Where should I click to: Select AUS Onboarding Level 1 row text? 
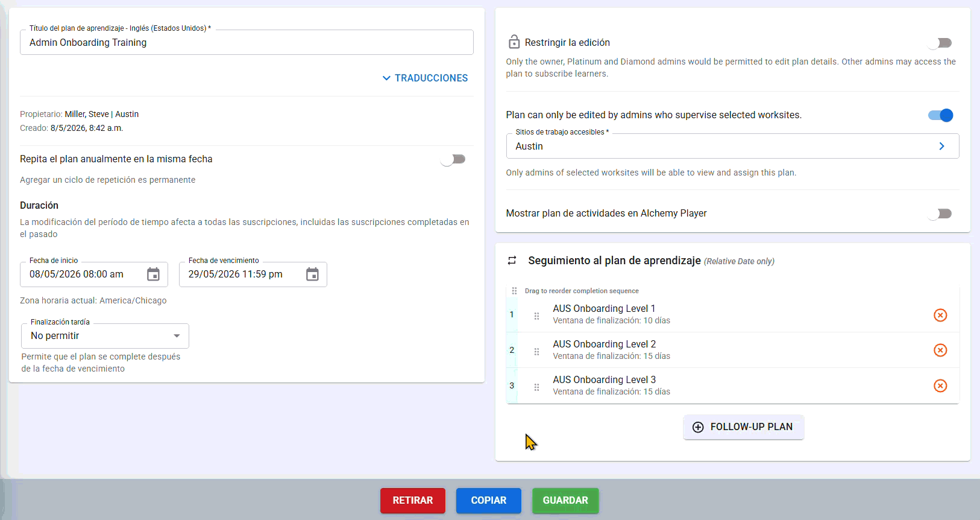click(x=604, y=308)
